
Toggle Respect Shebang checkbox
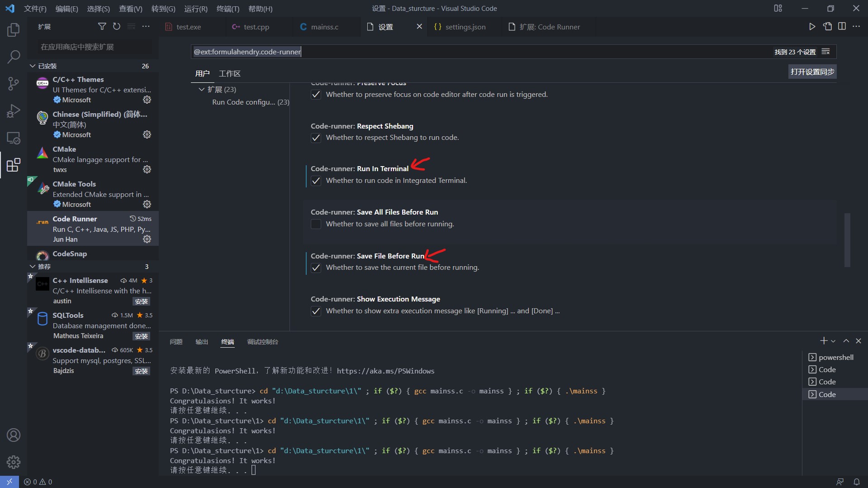(x=316, y=138)
